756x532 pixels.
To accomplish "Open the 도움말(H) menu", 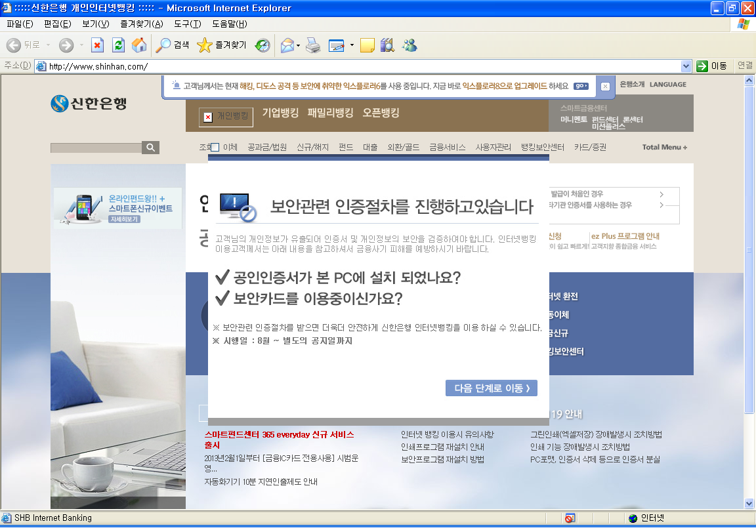I will [x=230, y=24].
